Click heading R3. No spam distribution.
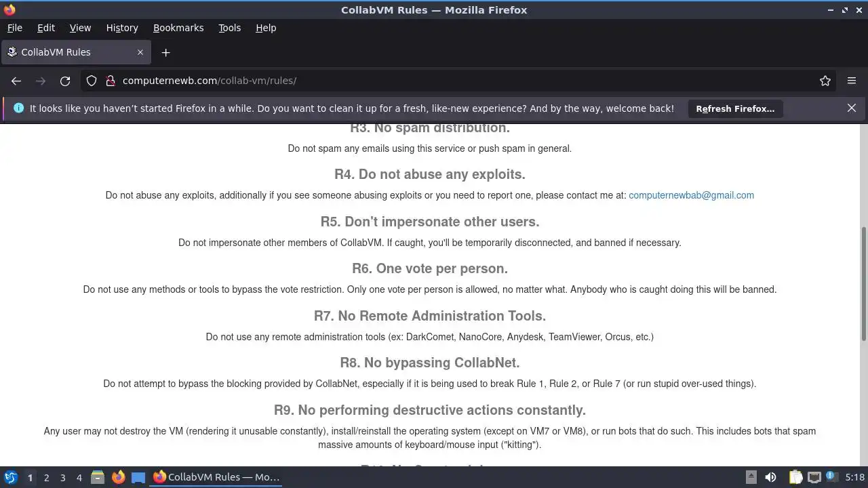This screenshot has height=488, width=868. pyautogui.click(x=430, y=127)
